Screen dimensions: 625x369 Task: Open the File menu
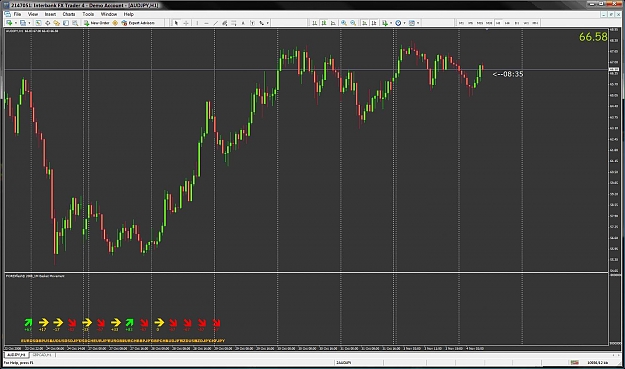click(17, 14)
